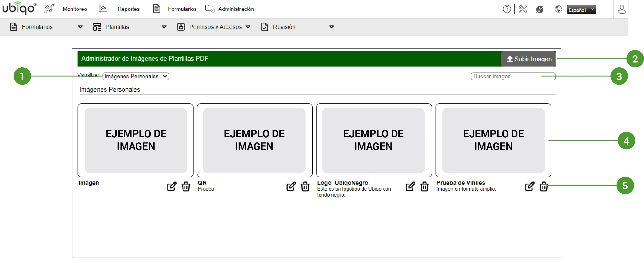Click the tools wrench icon in the top right
The image size is (644, 274).
coord(522,9)
